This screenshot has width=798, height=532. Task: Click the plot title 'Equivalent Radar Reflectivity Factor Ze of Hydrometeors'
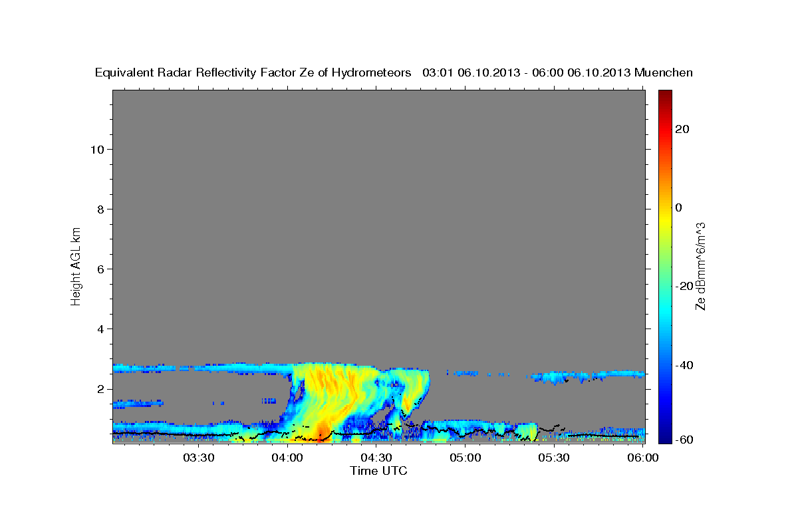click(253, 72)
